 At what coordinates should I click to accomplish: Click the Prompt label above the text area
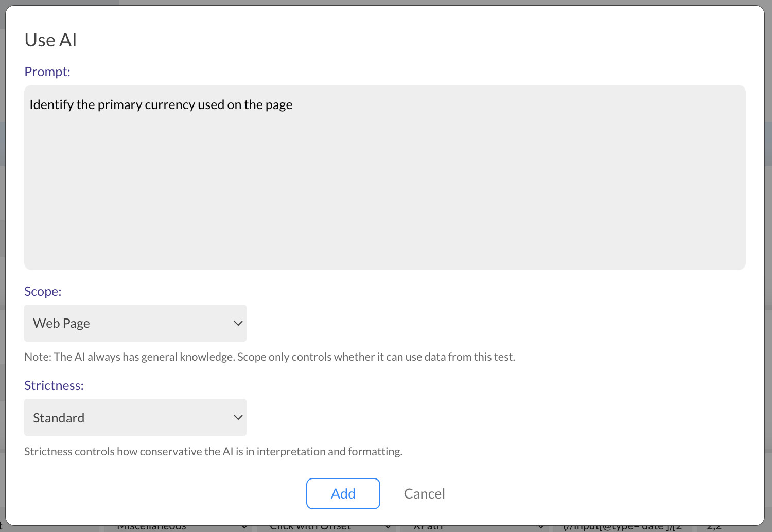tap(47, 72)
